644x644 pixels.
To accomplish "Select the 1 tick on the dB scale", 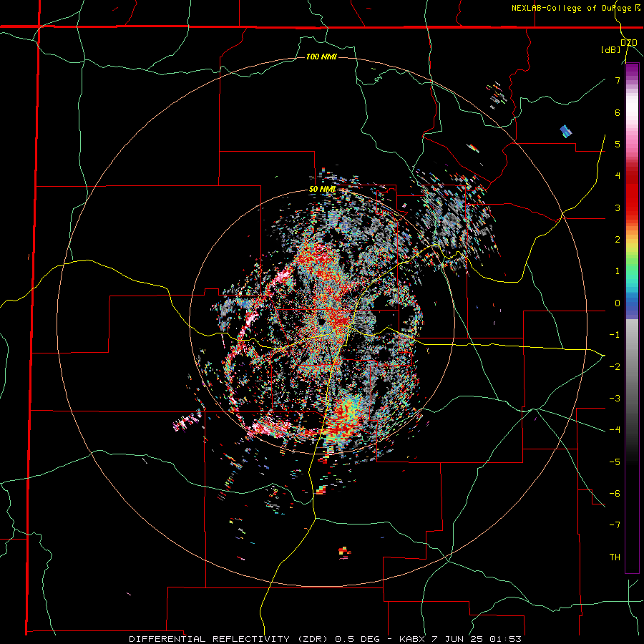I will tap(618, 271).
